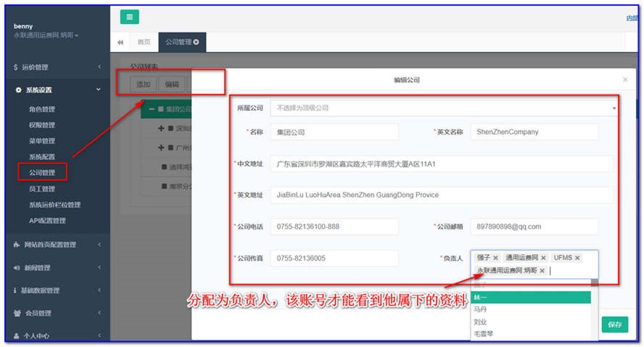
Task: Switch to the 首页 tab
Action: pyautogui.click(x=144, y=42)
